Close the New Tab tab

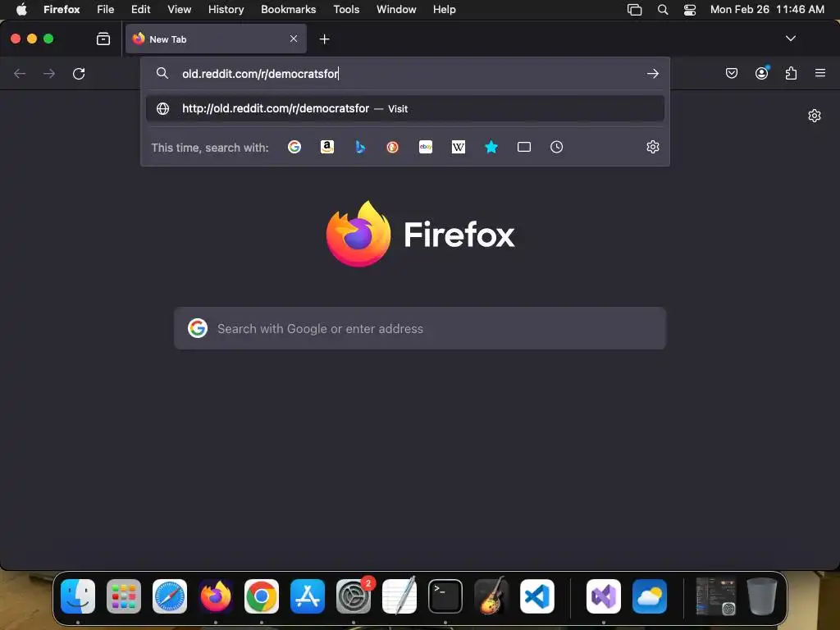(x=294, y=39)
